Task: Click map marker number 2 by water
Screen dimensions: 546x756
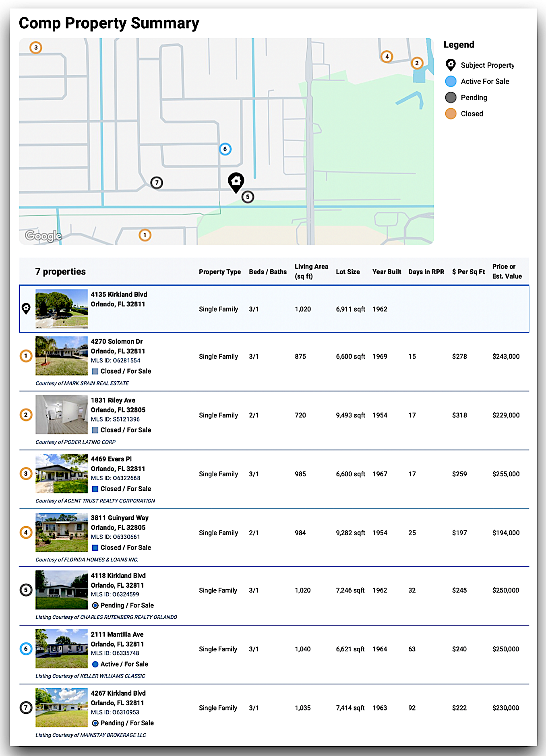Action: click(417, 63)
